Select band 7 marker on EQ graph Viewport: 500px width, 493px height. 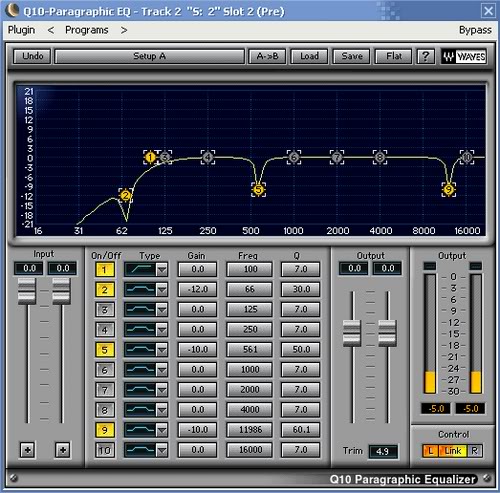pyautogui.click(x=337, y=157)
